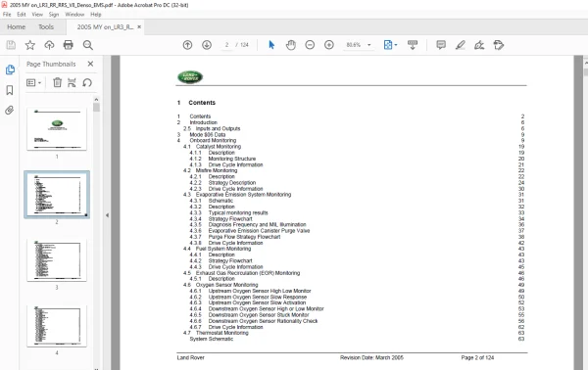Zoom in with the plus icon

tap(329, 45)
